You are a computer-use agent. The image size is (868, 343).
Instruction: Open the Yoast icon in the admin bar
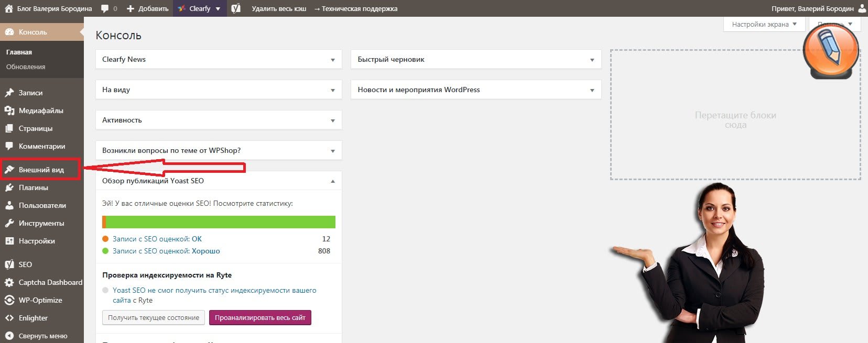coord(236,8)
